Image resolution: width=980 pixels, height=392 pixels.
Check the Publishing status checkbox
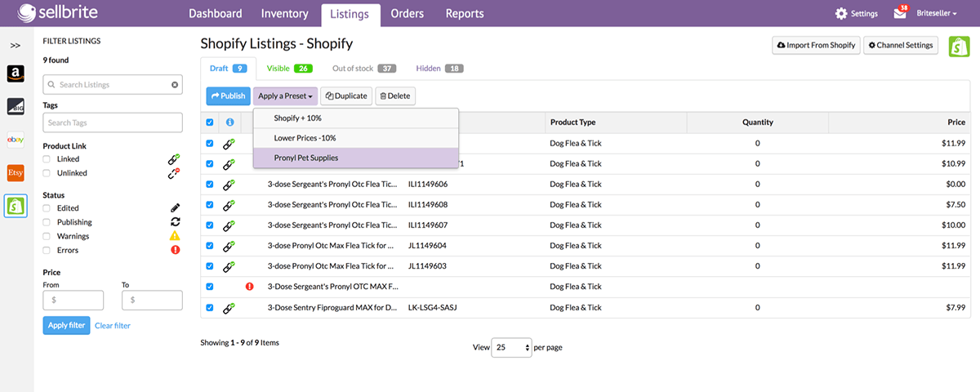[47, 222]
